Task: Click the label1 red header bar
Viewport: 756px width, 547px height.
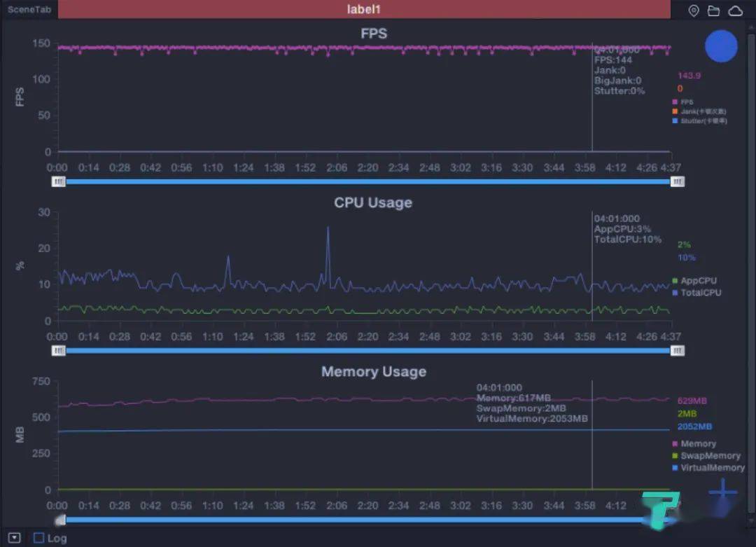Action: coord(364,9)
